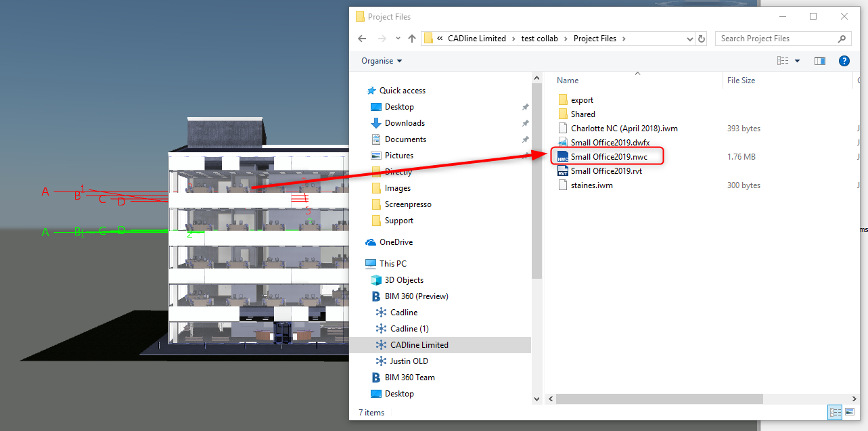This screenshot has width=868, height=431.
Task: Click navigation pane scroll down arrow
Action: point(537,399)
